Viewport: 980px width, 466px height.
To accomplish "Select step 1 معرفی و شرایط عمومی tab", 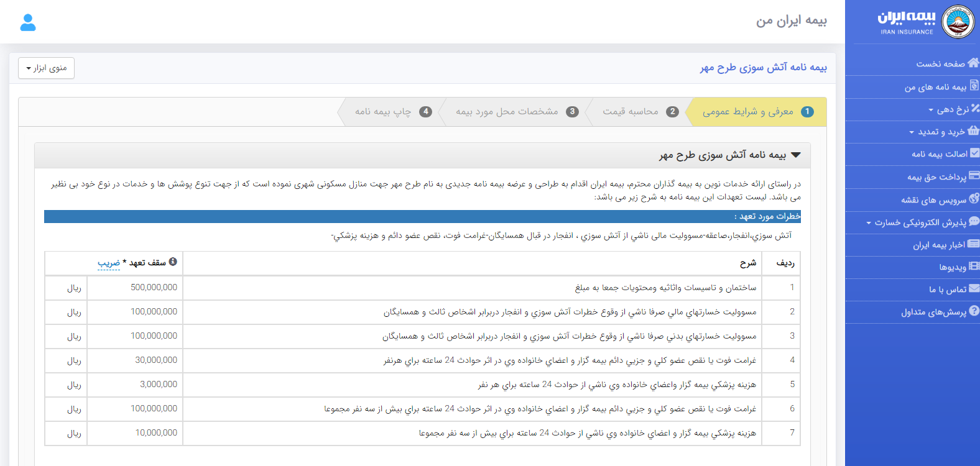I will [x=756, y=112].
